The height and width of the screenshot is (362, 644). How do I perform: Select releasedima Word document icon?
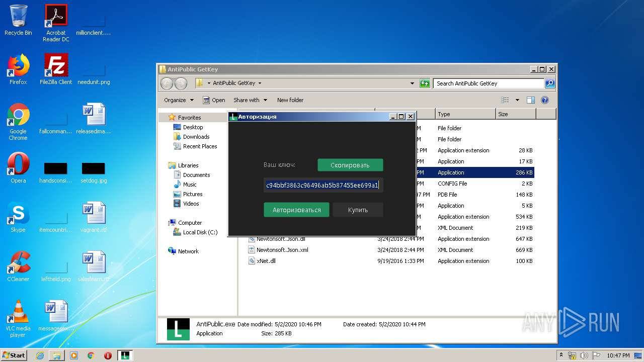tap(94, 119)
